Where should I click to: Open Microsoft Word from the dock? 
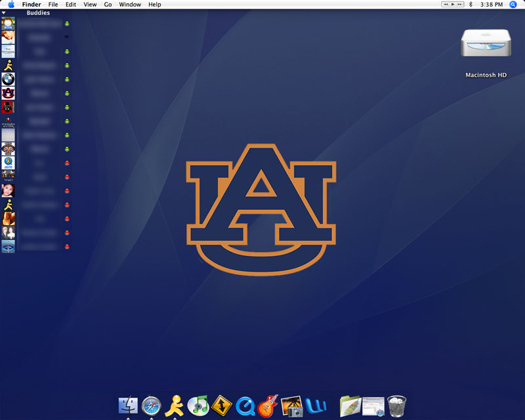point(316,406)
